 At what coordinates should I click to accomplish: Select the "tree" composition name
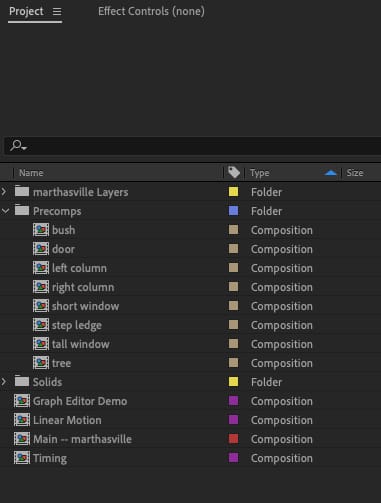[61, 363]
